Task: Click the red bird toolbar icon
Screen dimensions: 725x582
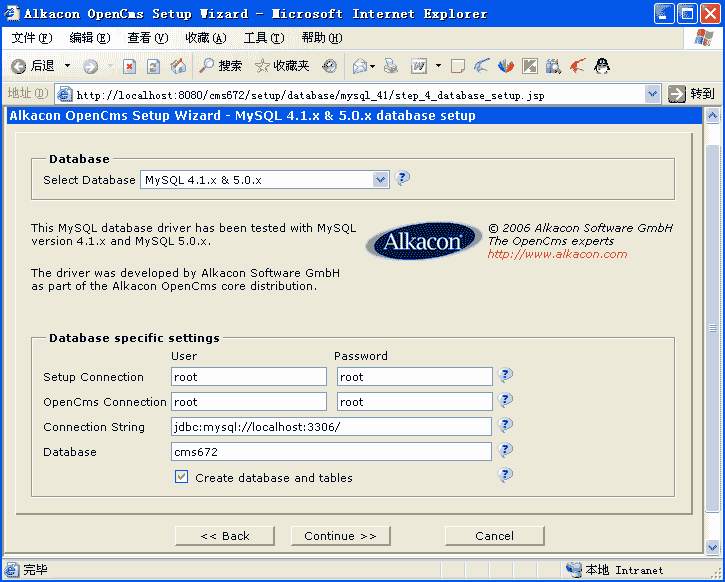Action: 578,66
